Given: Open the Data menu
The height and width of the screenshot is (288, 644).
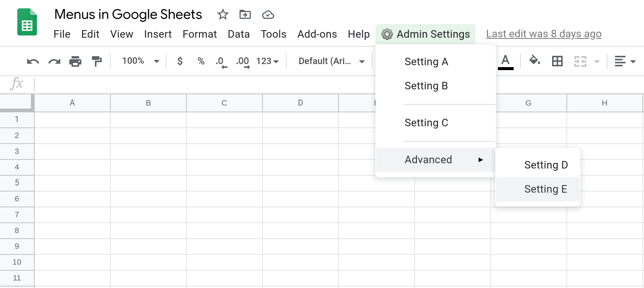Looking at the screenshot, I should pyautogui.click(x=239, y=34).
